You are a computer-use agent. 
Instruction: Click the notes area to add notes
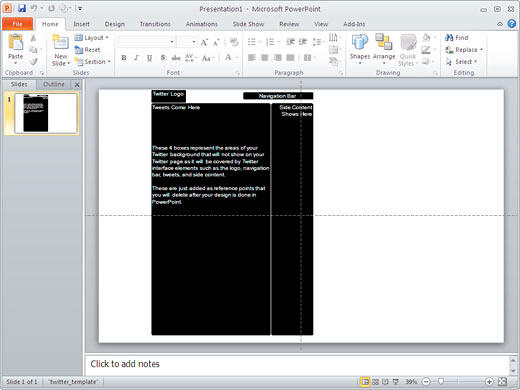(297, 364)
